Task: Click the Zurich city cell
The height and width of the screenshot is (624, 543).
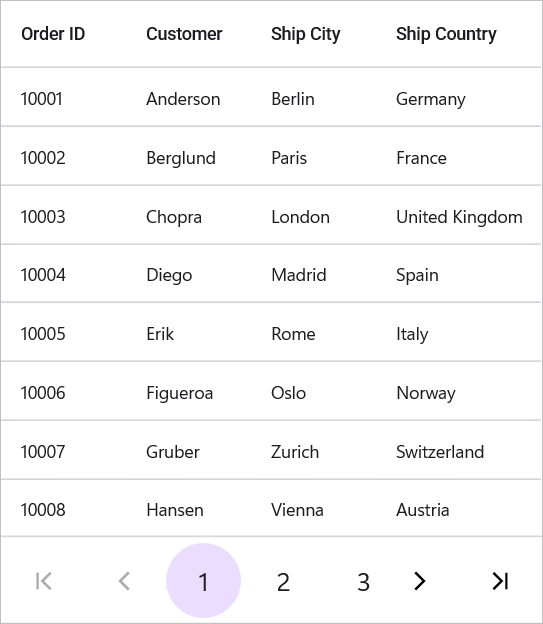Action: (x=295, y=452)
